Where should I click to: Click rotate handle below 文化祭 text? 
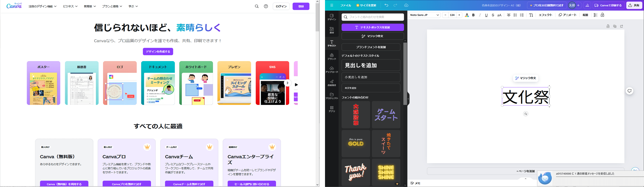click(x=526, y=114)
